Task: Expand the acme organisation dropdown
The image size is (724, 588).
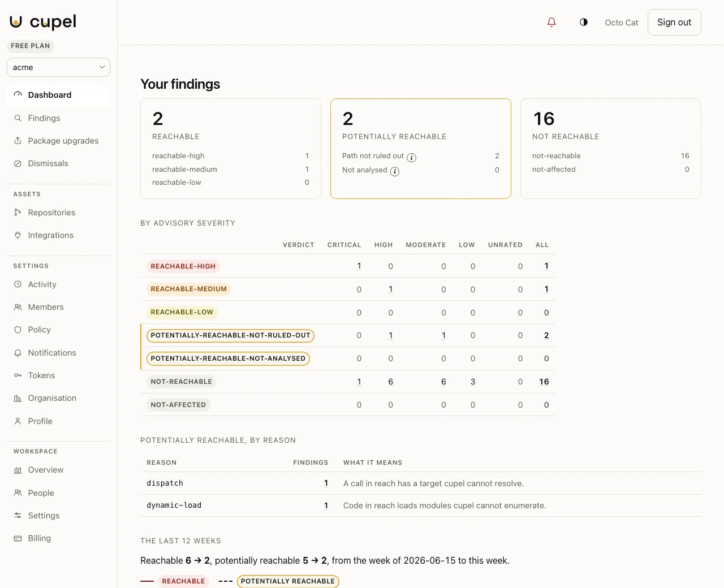Action: click(58, 67)
